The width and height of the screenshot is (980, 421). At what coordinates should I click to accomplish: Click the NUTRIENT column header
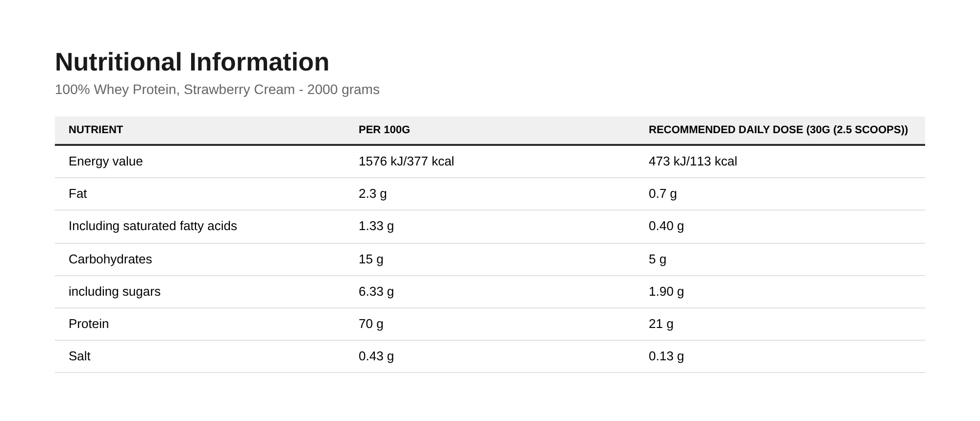[x=96, y=130]
